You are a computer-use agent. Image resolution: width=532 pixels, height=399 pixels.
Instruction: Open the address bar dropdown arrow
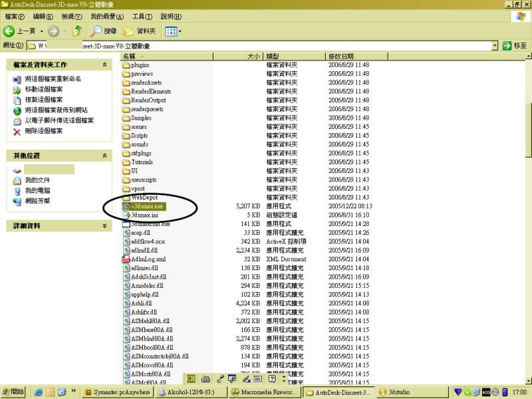click(x=495, y=45)
